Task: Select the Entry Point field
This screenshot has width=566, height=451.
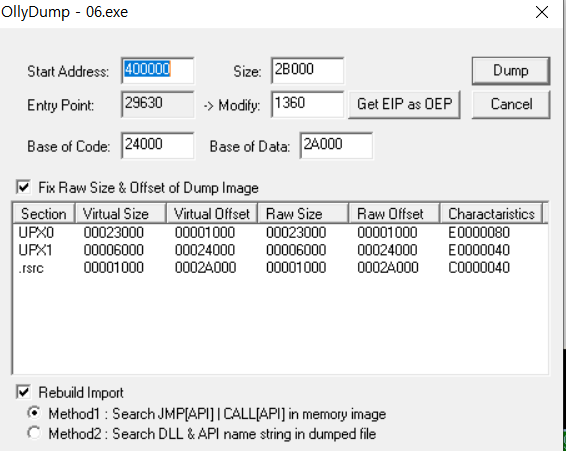Action: (x=158, y=104)
